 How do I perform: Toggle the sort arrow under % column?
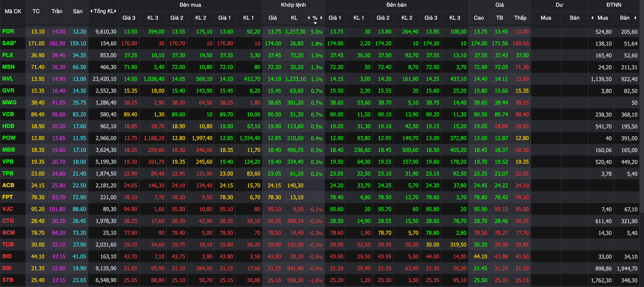coord(315,23)
